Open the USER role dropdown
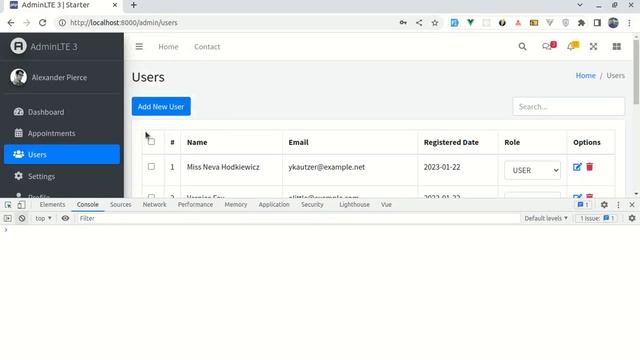The width and height of the screenshot is (640, 360). tap(532, 170)
